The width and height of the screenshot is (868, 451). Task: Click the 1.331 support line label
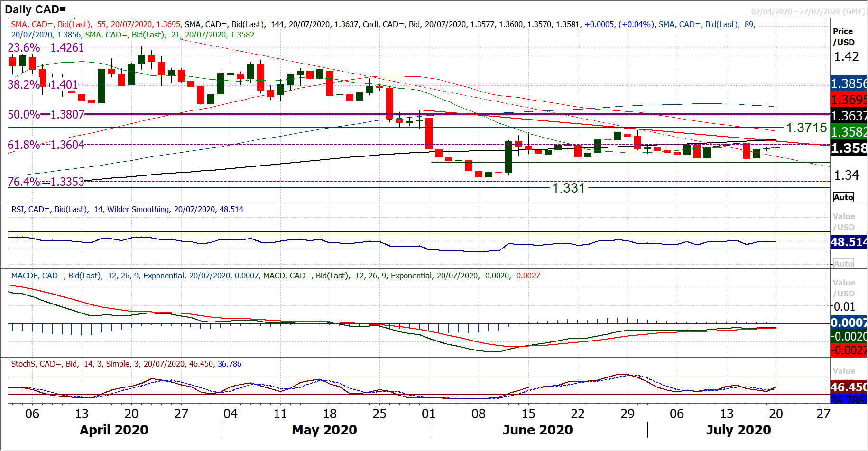568,188
